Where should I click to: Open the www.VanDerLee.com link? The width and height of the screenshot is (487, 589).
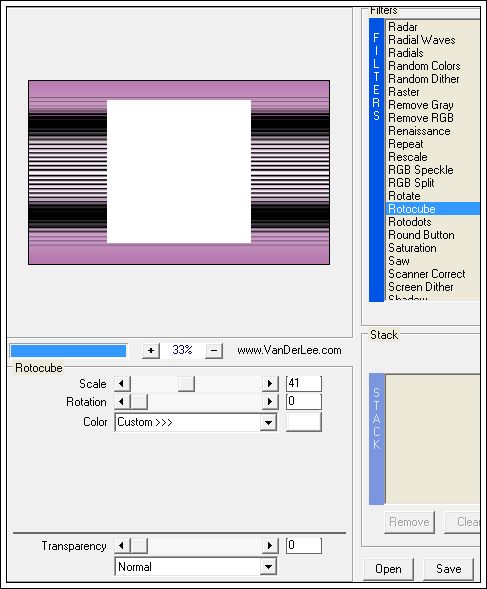[289, 350]
